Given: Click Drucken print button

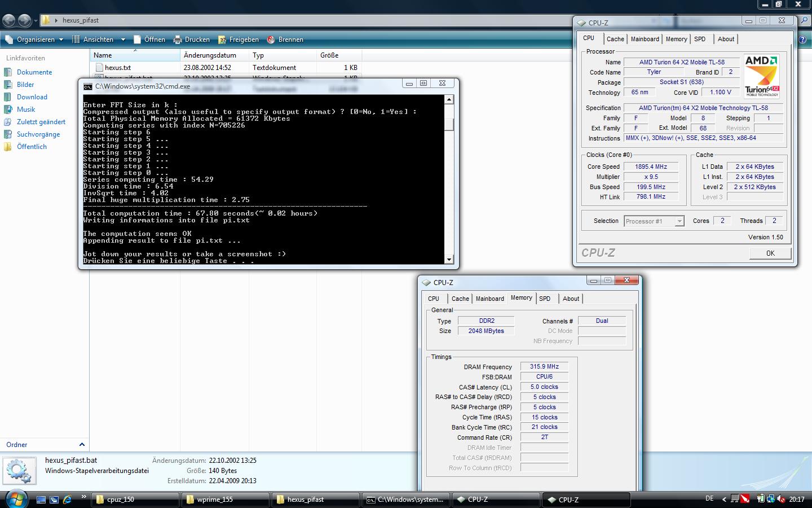Looking at the screenshot, I should pyautogui.click(x=192, y=40).
